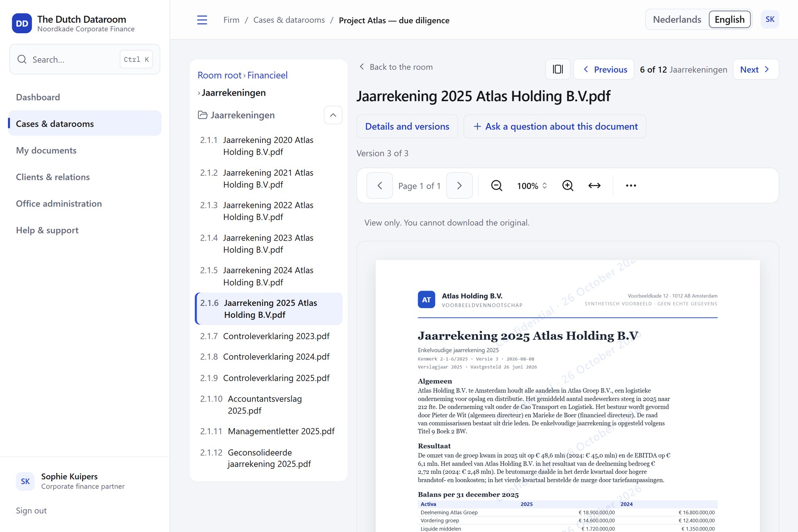
Task: Open the 100% zoom level selector
Action: click(532, 186)
